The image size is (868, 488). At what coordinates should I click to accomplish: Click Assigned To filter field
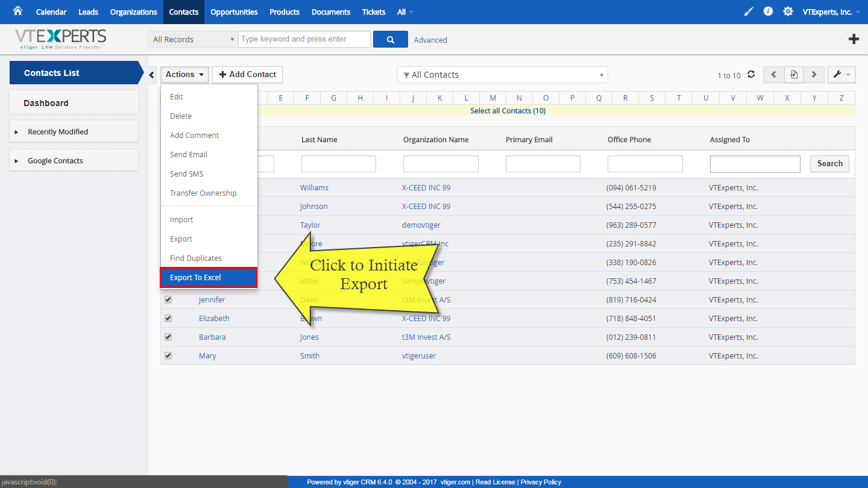755,164
